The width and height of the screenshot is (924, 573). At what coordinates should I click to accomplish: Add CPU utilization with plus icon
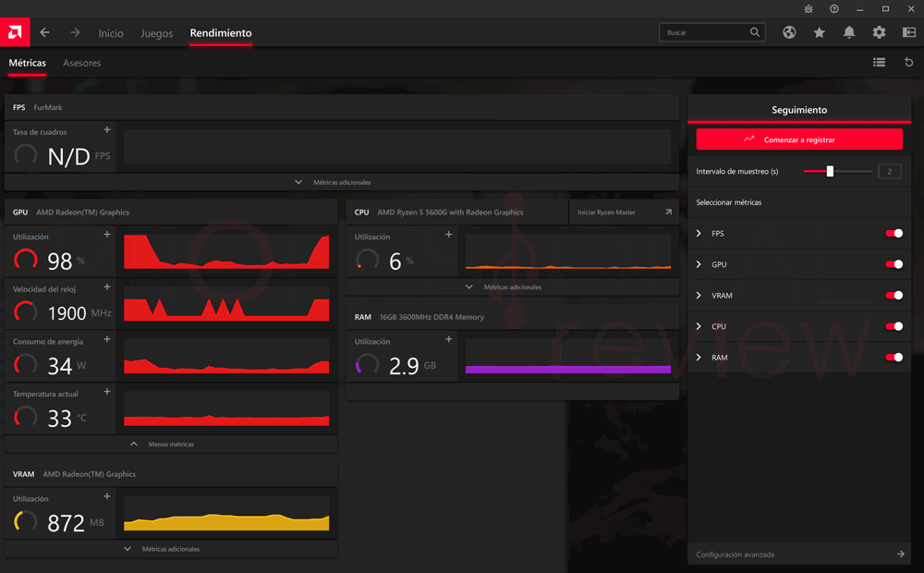448,234
